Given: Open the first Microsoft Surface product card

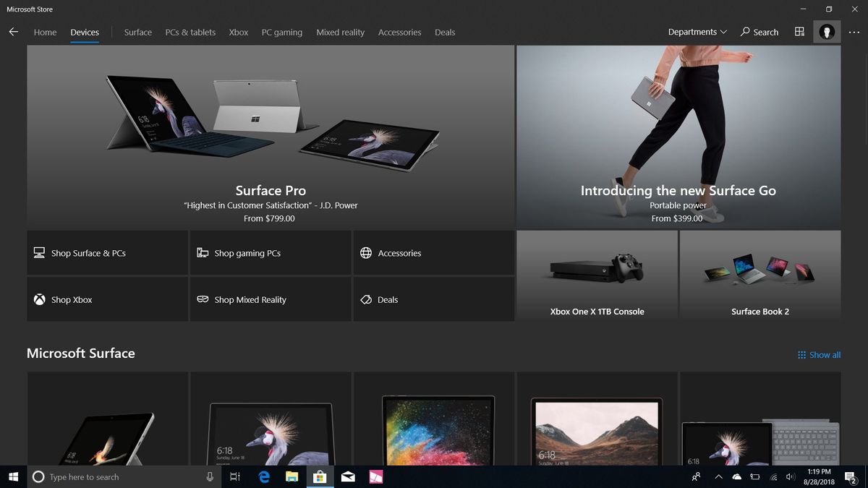Looking at the screenshot, I should click(x=107, y=419).
